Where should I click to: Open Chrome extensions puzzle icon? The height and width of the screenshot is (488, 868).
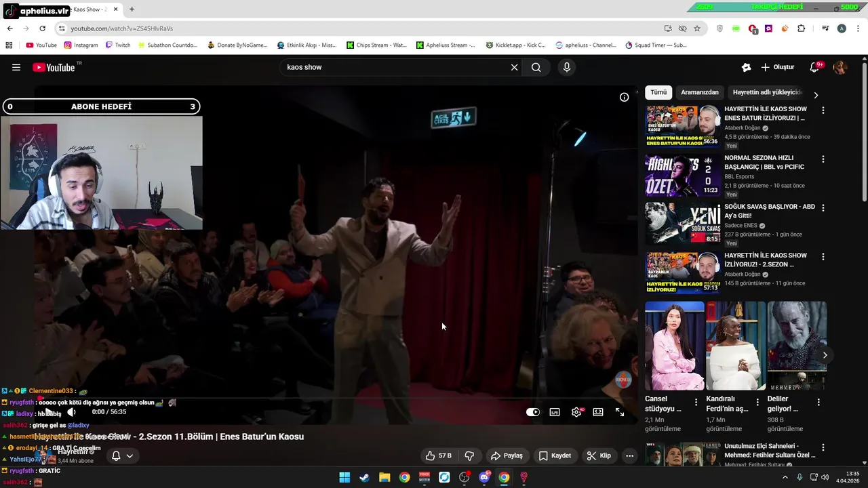802,28
